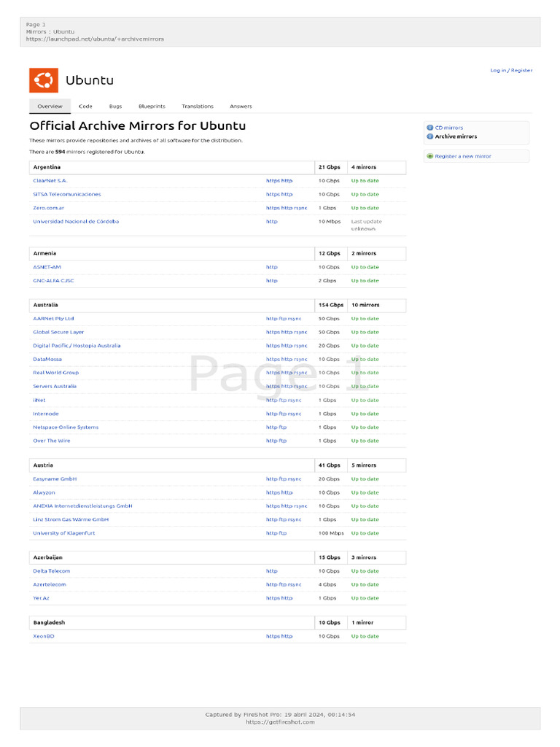
Task: Click the Argentina country header
Action: [x=47, y=167]
